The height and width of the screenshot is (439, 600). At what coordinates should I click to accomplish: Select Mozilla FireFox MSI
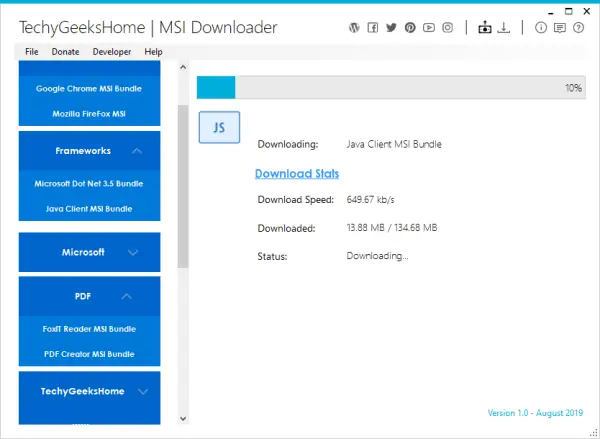coord(89,114)
